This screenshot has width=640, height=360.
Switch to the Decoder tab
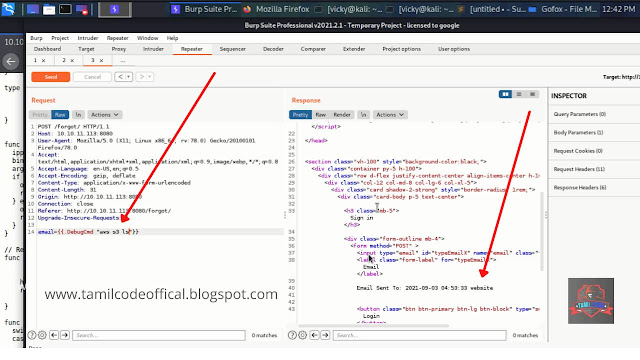click(273, 49)
